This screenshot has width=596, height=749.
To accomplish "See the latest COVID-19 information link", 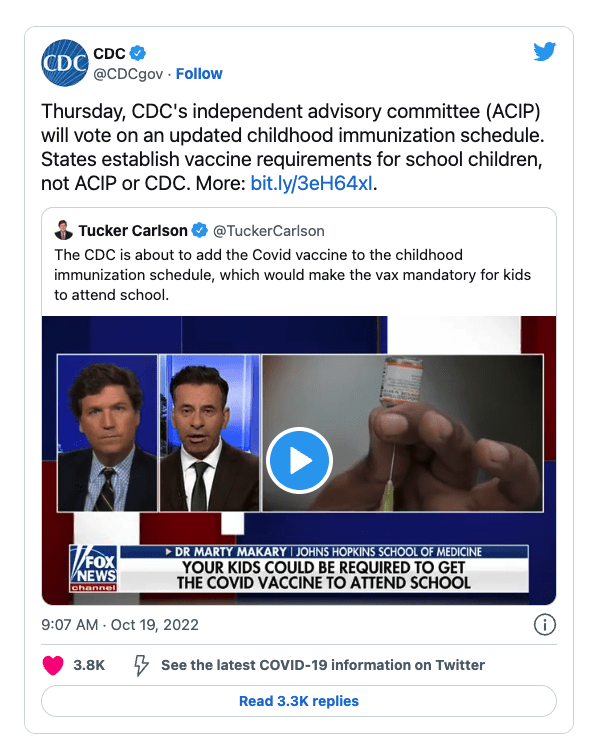I will [x=323, y=665].
